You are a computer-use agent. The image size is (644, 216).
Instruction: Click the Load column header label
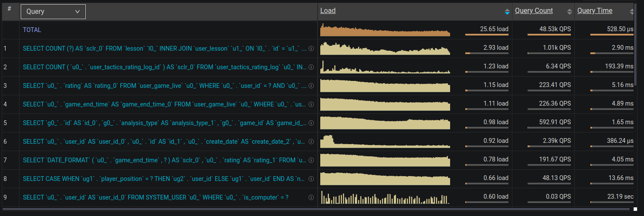(x=328, y=11)
